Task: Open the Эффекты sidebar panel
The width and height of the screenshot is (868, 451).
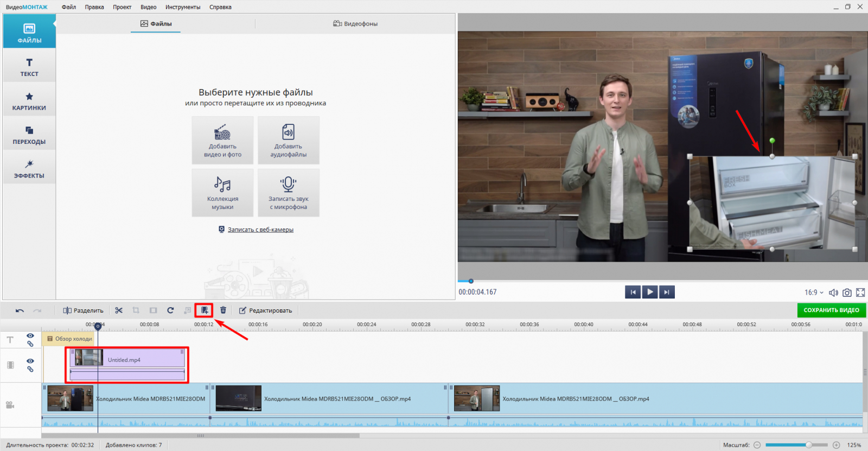Action: pyautogui.click(x=29, y=168)
